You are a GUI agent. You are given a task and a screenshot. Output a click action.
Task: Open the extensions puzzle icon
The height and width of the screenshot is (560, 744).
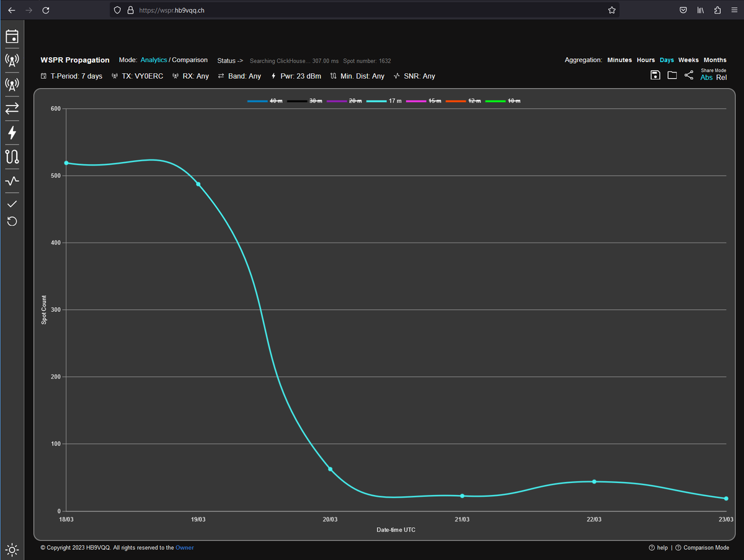tap(717, 10)
